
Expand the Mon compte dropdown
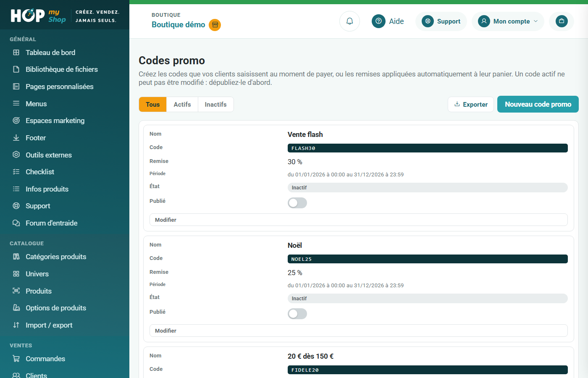pyautogui.click(x=508, y=21)
